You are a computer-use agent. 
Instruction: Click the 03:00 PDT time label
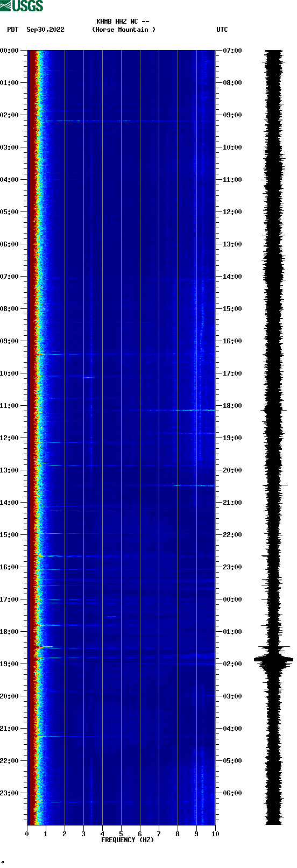10,147
